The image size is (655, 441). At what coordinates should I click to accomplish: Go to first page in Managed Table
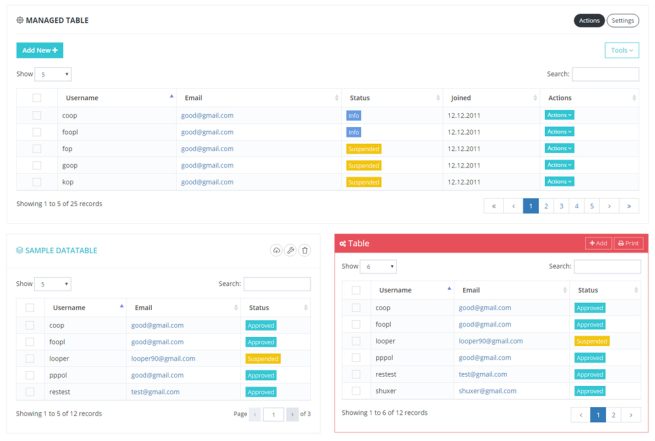[493, 206]
